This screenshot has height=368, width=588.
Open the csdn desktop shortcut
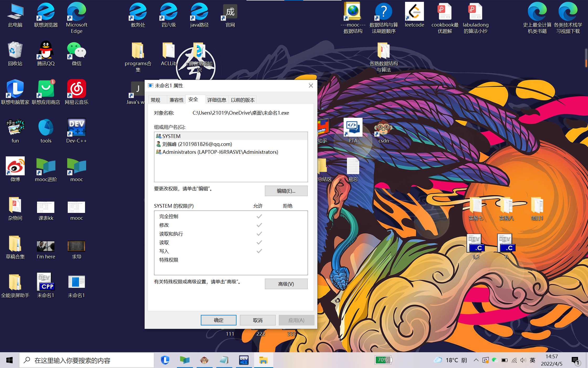pyautogui.click(x=384, y=128)
